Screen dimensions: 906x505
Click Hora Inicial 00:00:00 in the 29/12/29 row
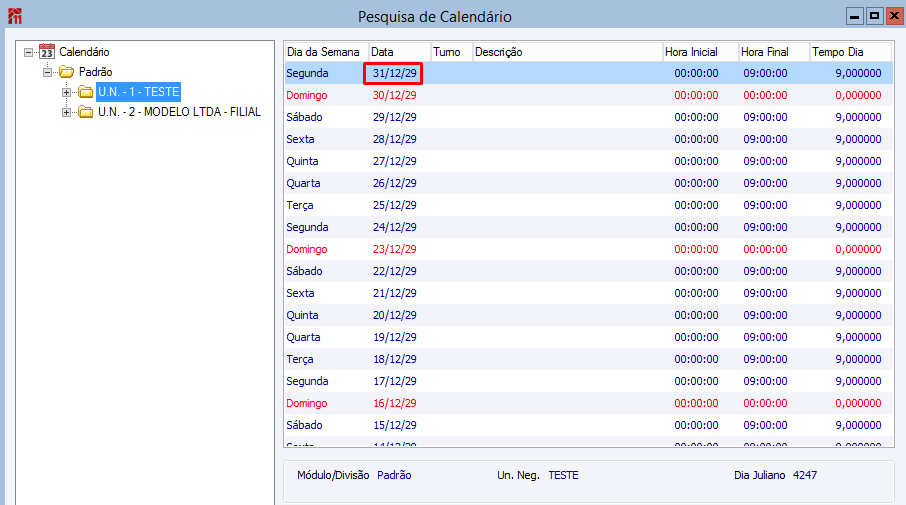(x=696, y=117)
